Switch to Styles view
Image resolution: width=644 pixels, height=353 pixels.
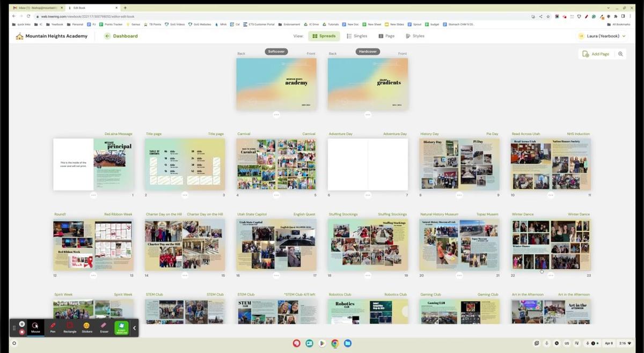(x=415, y=36)
